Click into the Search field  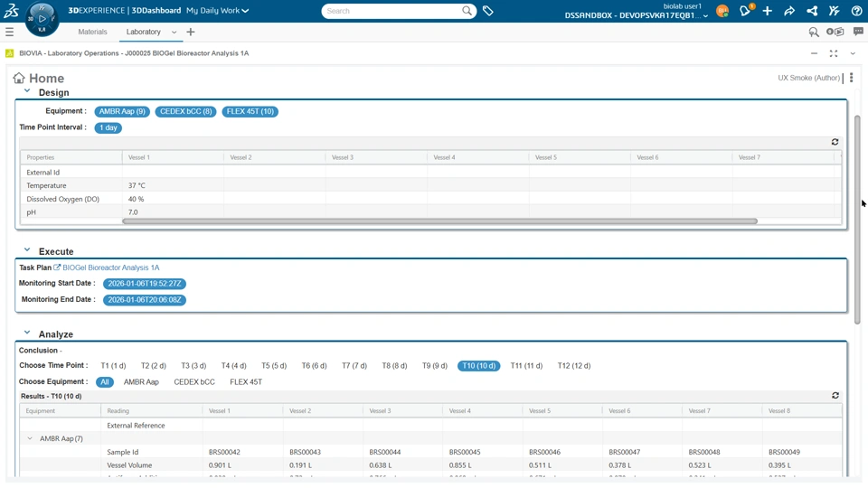tap(392, 11)
